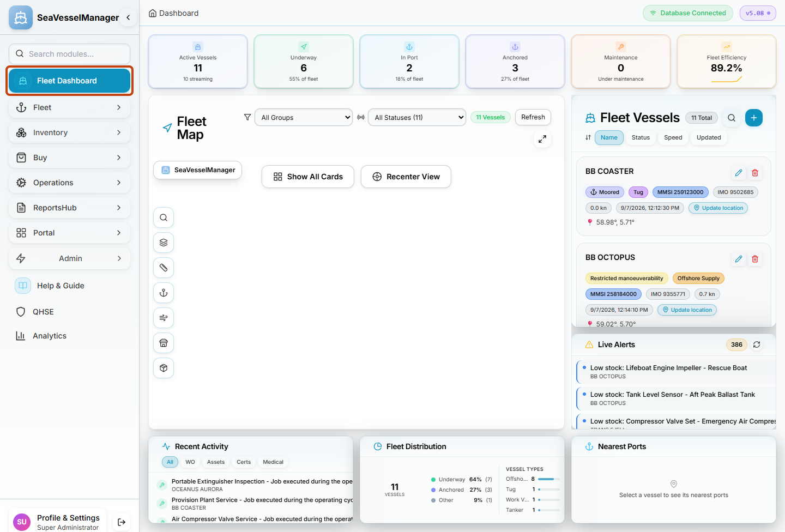The image size is (785, 532).
Task: Update location for BB COASTER
Action: click(x=718, y=208)
